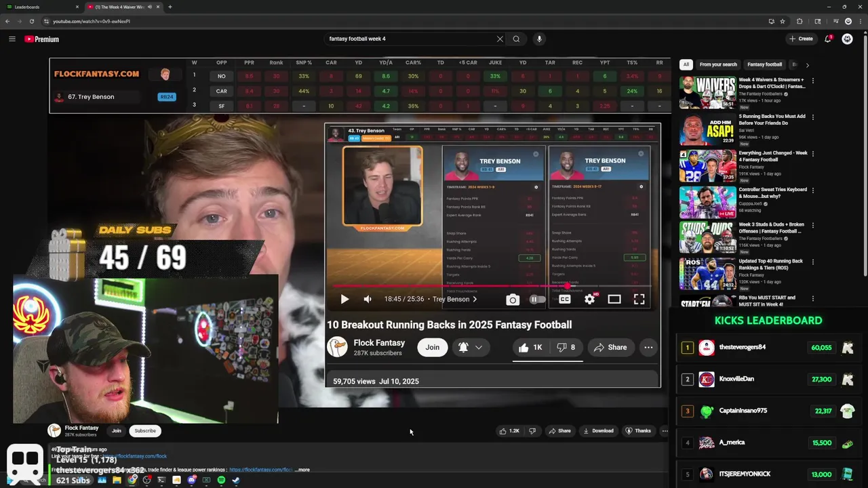Reload the page in the browser
Image resolution: width=868 pixels, height=488 pixels.
point(32,21)
